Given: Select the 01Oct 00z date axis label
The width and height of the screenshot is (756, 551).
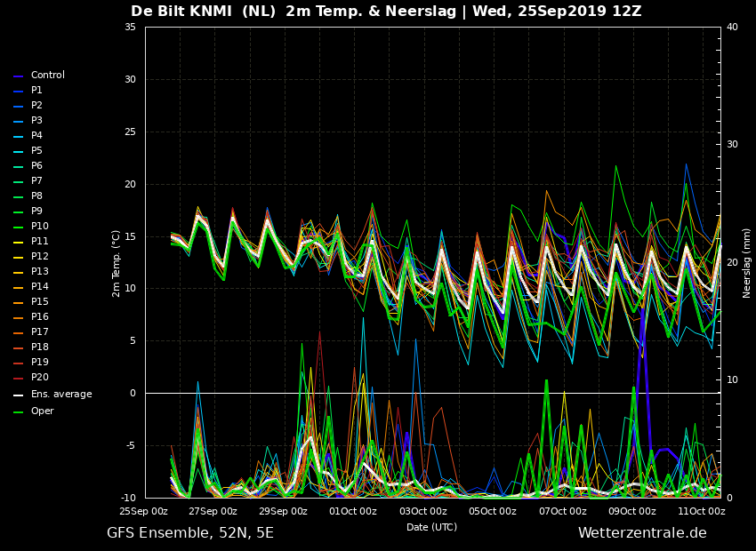Looking at the screenshot, I should tap(353, 512).
